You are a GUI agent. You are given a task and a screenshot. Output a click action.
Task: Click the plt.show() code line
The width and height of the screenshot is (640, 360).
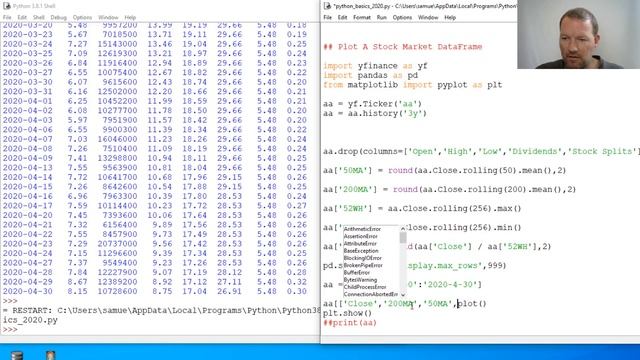tap(347, 313)
